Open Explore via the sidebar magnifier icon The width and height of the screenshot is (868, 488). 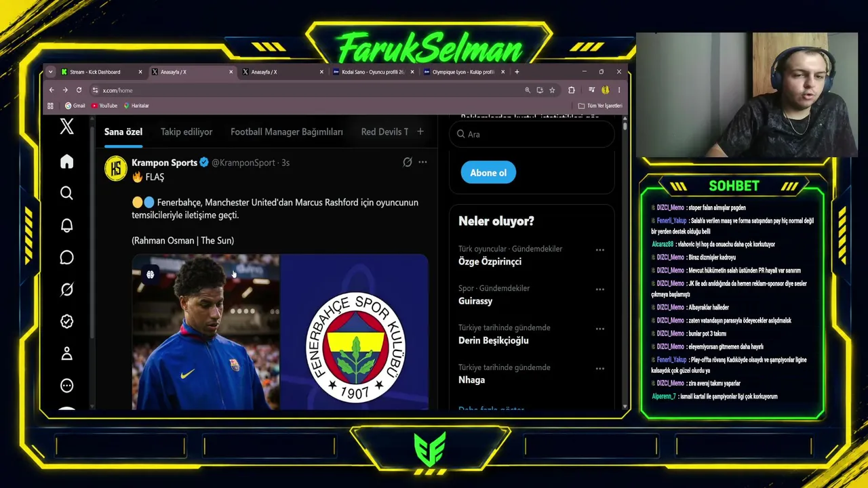tap(66, 193)
